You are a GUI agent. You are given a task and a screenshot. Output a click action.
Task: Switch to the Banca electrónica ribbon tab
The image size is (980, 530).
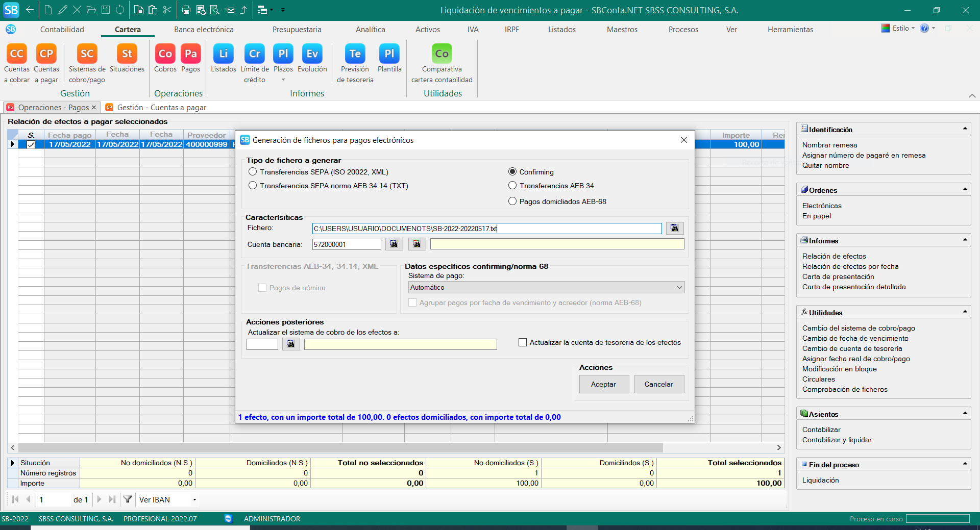(204, 30)
